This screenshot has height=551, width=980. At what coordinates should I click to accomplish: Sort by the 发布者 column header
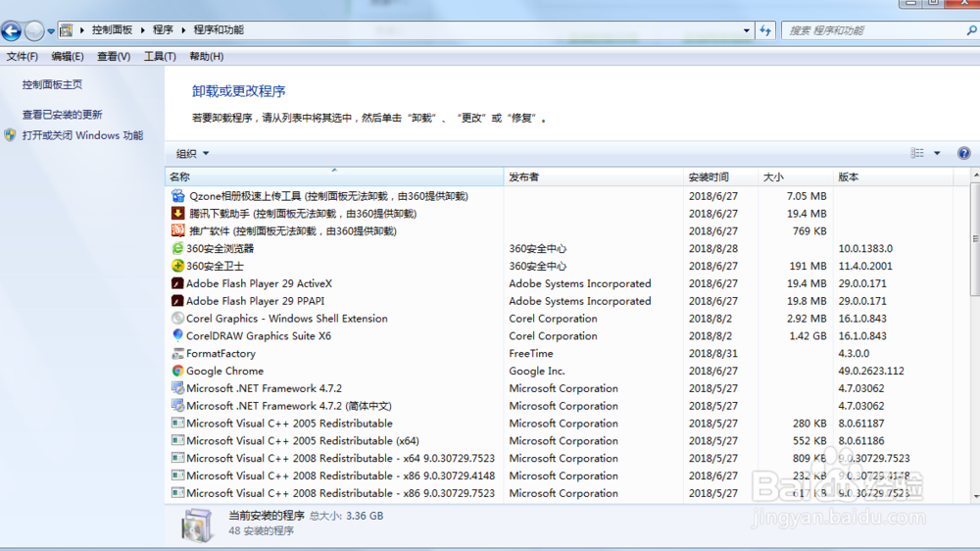[593, 177]
